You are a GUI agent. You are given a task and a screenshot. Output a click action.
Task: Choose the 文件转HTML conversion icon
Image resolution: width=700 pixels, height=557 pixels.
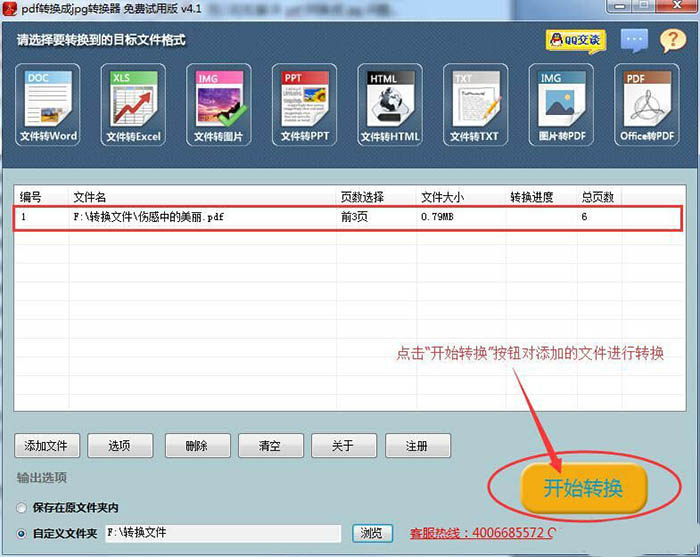point(390,105)
